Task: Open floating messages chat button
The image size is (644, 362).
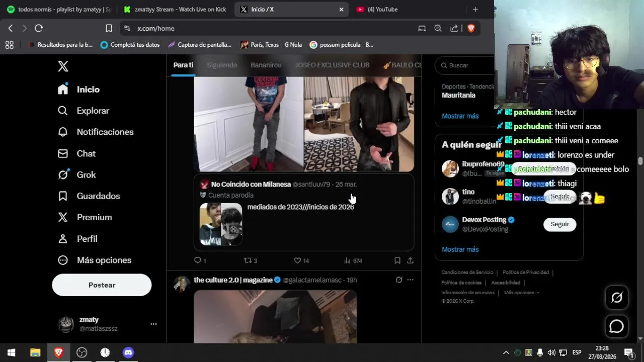Action: pyautogui.click(x=616, y=327)
